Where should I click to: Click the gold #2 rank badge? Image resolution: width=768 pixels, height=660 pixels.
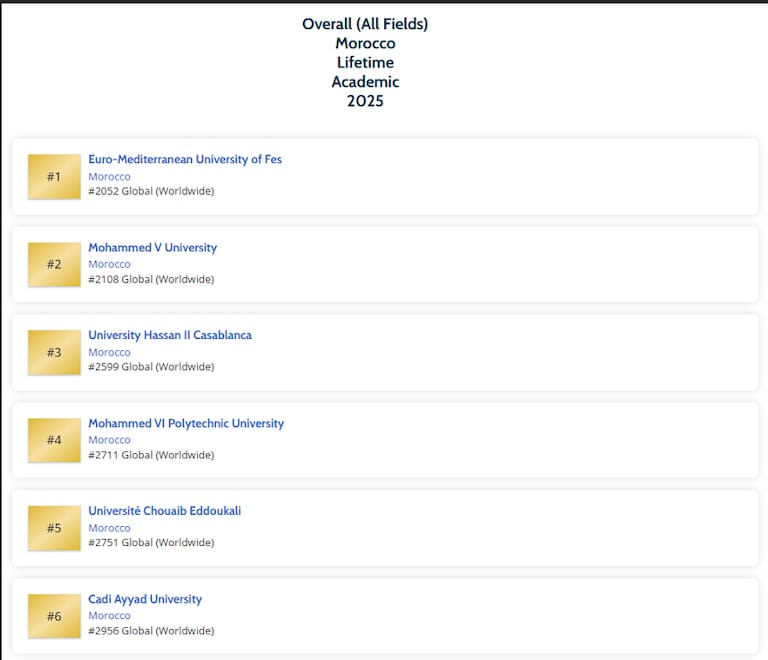pyautogui.click(x=54, y=264)
